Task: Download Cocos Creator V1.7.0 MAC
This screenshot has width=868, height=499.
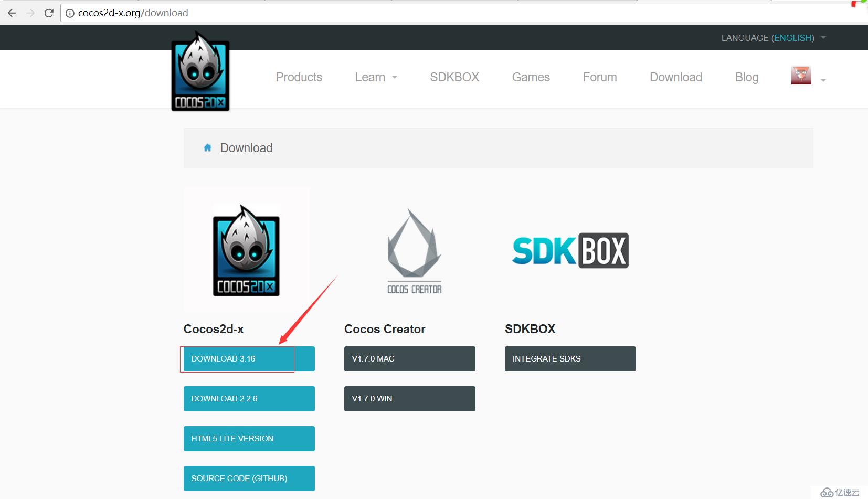Action: point(410,359)
